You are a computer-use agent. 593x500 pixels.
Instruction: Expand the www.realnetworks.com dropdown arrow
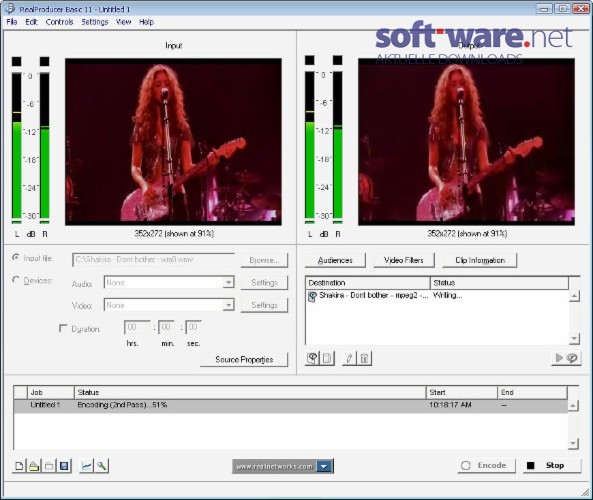coord(324,466)
